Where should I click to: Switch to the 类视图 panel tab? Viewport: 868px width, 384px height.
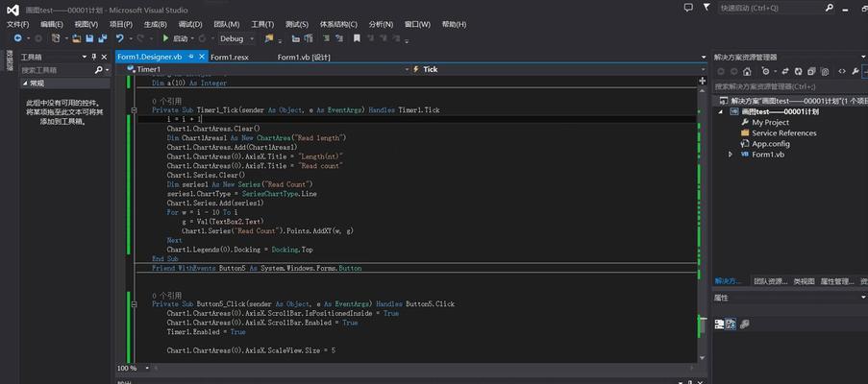[804, 281]
